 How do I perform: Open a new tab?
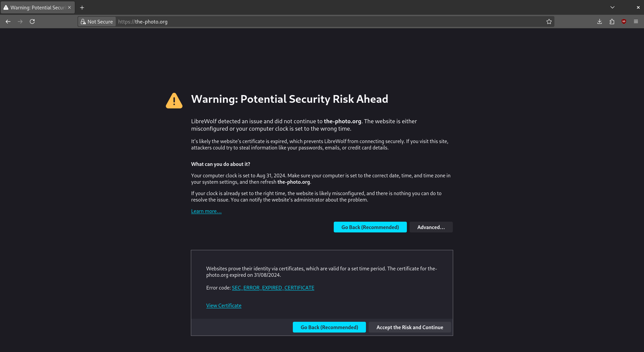click(82, 7)
